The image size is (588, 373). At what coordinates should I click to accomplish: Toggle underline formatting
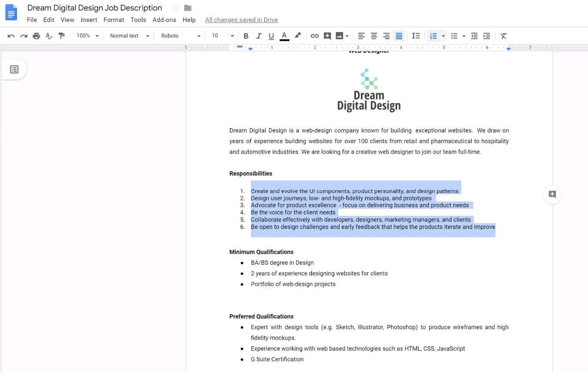pyautogui.click(x=271, y=36)
